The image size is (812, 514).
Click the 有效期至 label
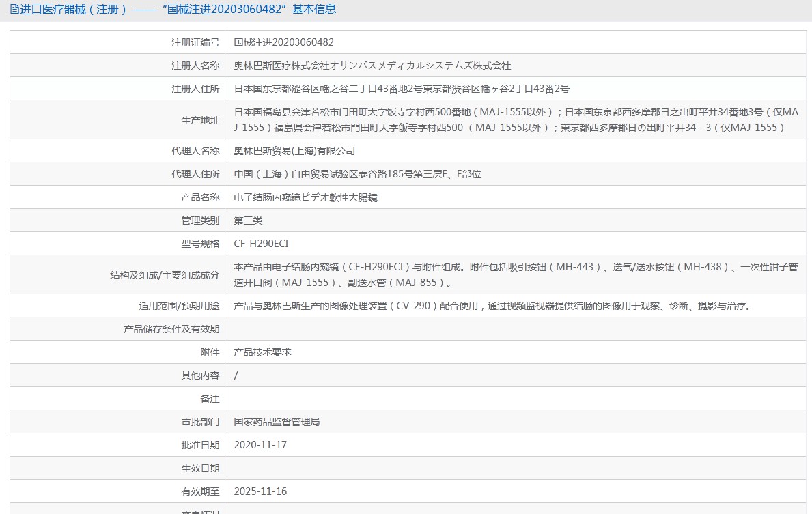[x=200, y=491]
